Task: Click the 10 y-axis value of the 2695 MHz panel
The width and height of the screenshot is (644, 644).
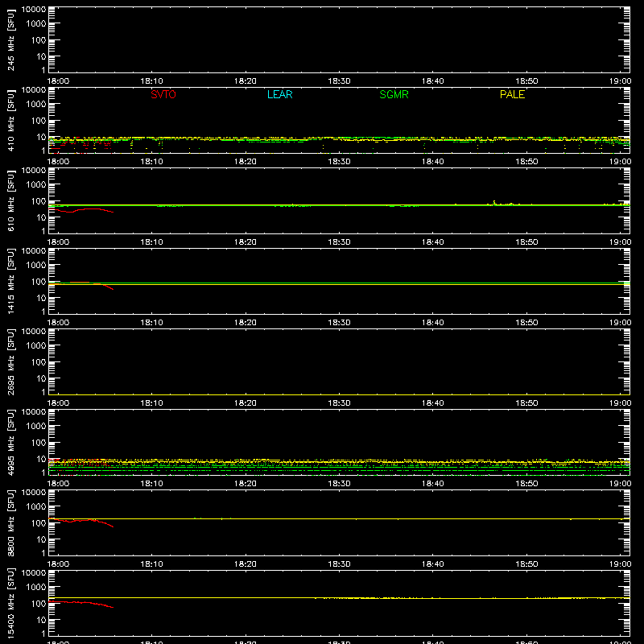Action: pyautogui.click(x=41, y=378)
